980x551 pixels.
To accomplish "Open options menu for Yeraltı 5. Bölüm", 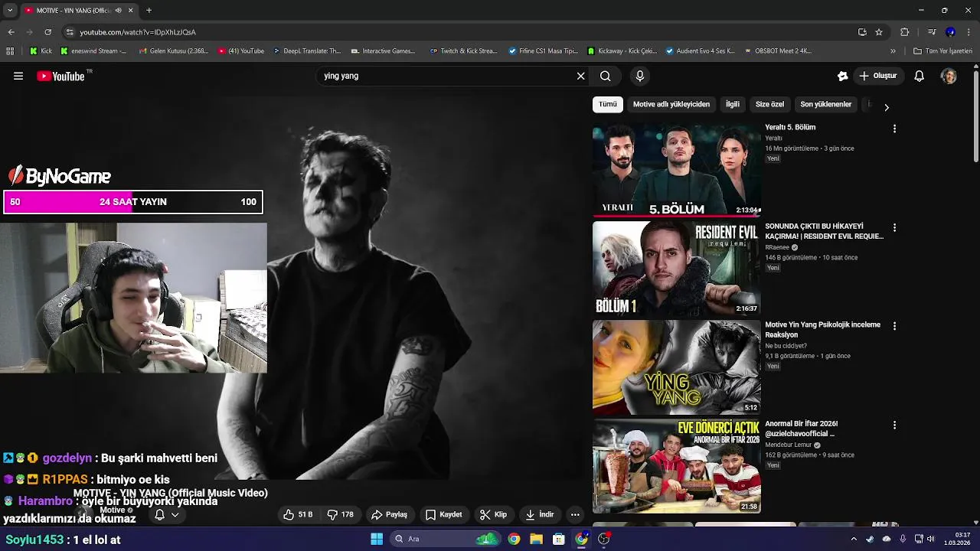I will pos(894,129).
